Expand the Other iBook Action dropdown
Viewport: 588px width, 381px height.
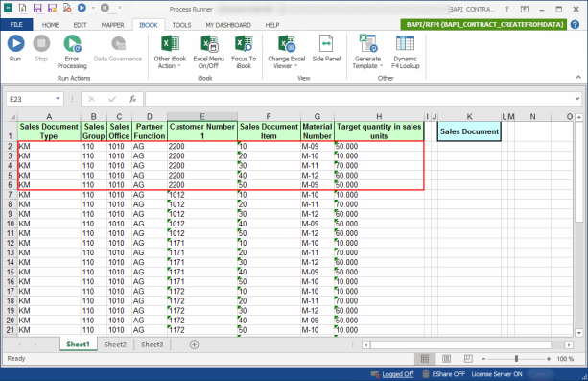pyautogui.click(x=170, y=52)
